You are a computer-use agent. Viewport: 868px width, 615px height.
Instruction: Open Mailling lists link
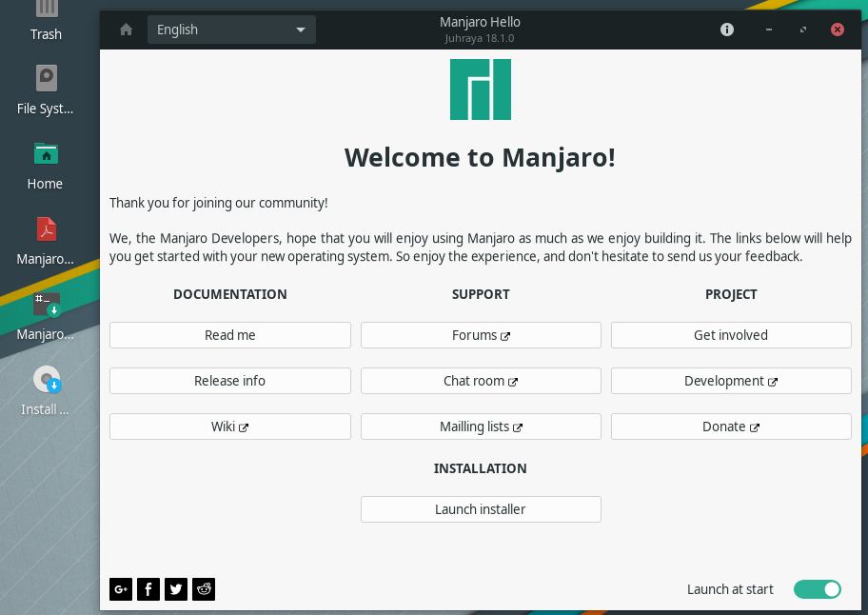click(481, 427)
